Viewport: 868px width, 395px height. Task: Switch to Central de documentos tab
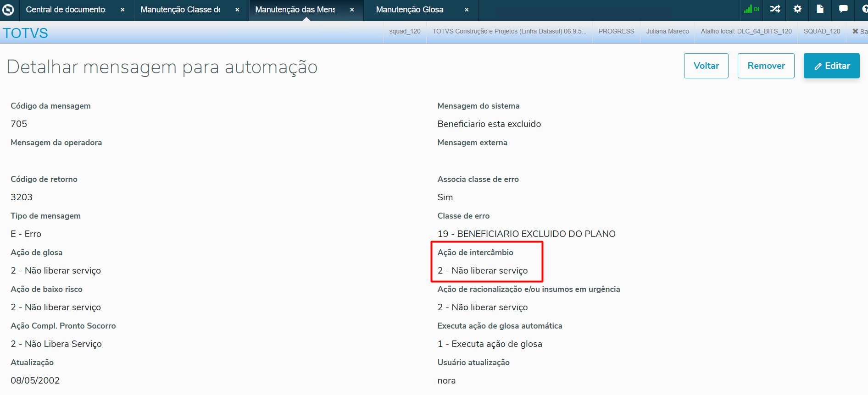[66, 10]
